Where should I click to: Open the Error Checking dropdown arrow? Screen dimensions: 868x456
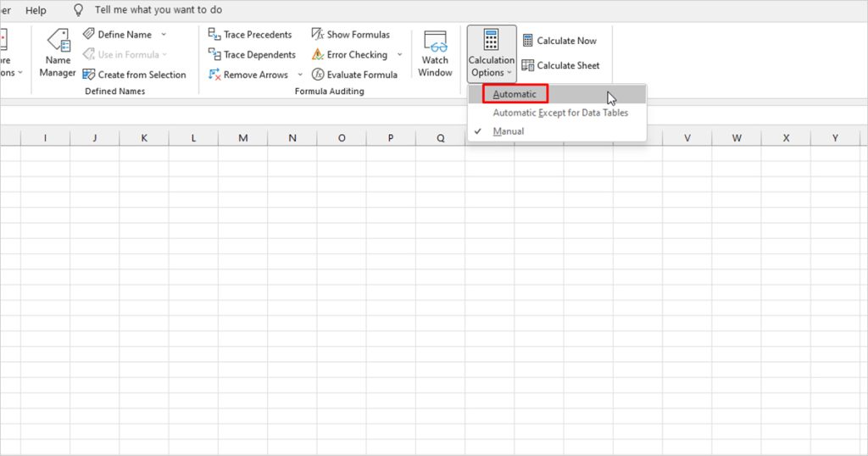tap(399, 55)
